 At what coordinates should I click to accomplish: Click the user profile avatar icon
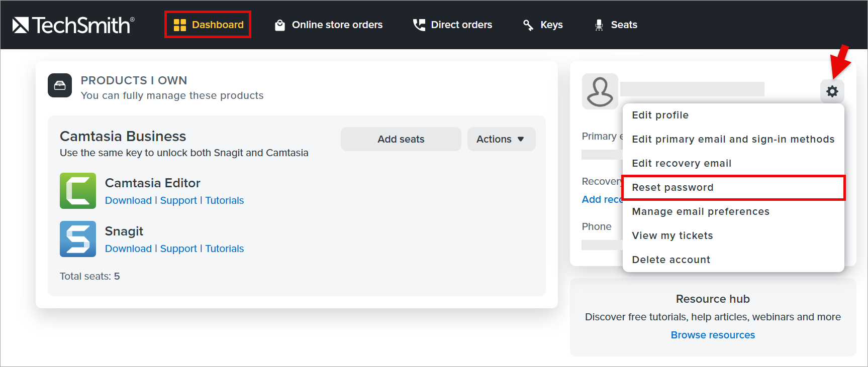point(600,91)
